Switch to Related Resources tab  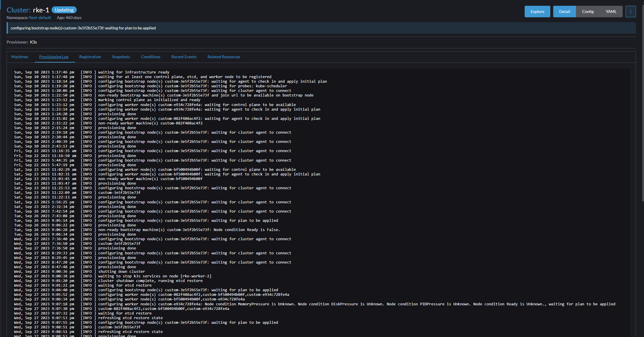point(224,57)
